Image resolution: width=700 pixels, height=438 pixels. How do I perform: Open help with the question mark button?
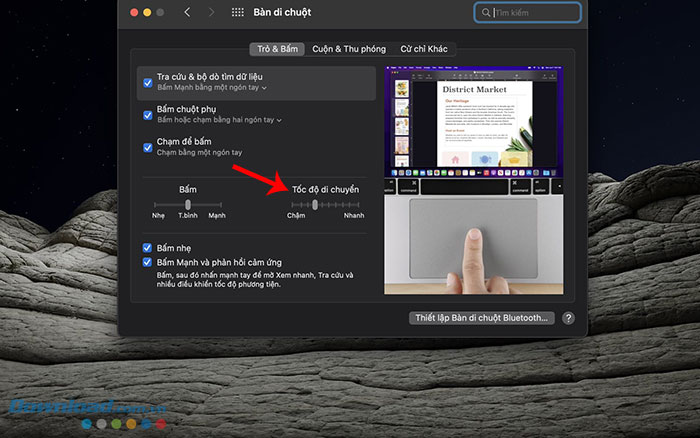568,318
